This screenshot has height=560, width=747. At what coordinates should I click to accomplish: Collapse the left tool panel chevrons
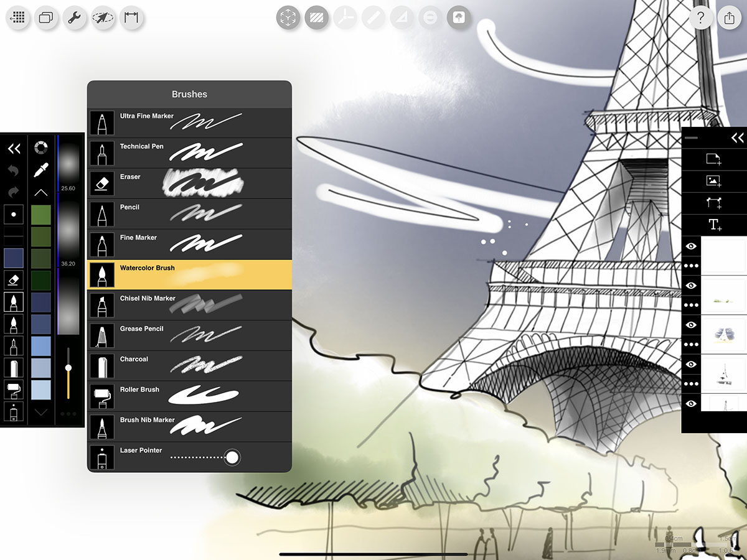(14, 149)
